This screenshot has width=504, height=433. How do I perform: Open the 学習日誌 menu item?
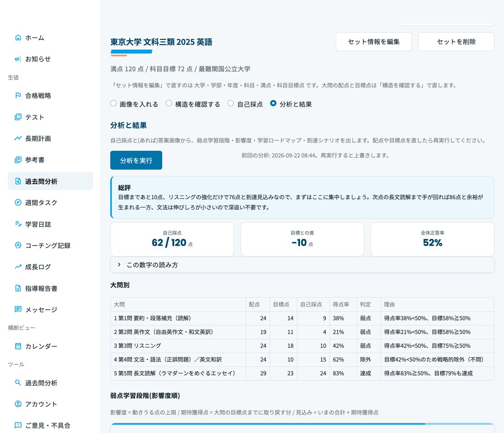pos(50,224)
